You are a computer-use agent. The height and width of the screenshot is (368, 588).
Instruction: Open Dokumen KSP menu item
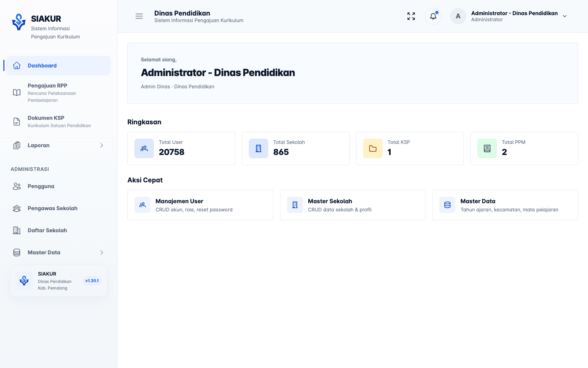coord(58,121)
